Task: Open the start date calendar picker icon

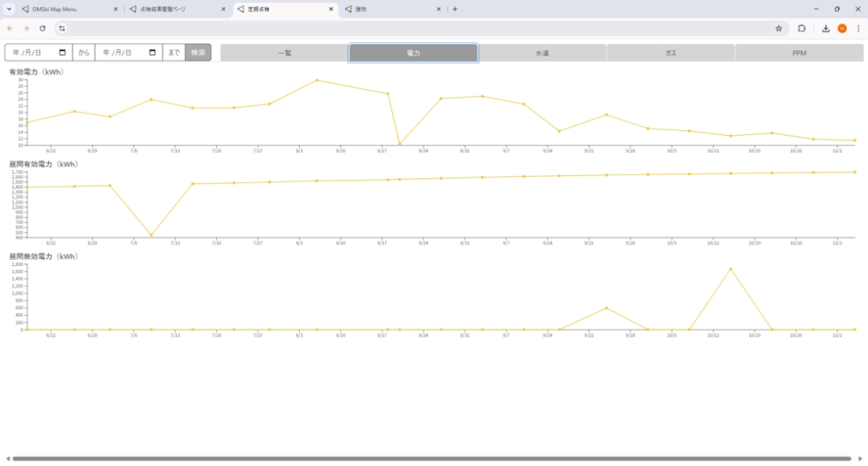Action: 63,53
